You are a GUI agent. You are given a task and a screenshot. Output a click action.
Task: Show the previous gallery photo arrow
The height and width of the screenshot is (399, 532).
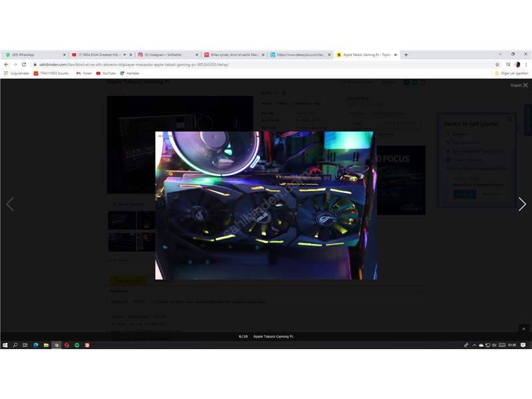(x=10, y=204)
